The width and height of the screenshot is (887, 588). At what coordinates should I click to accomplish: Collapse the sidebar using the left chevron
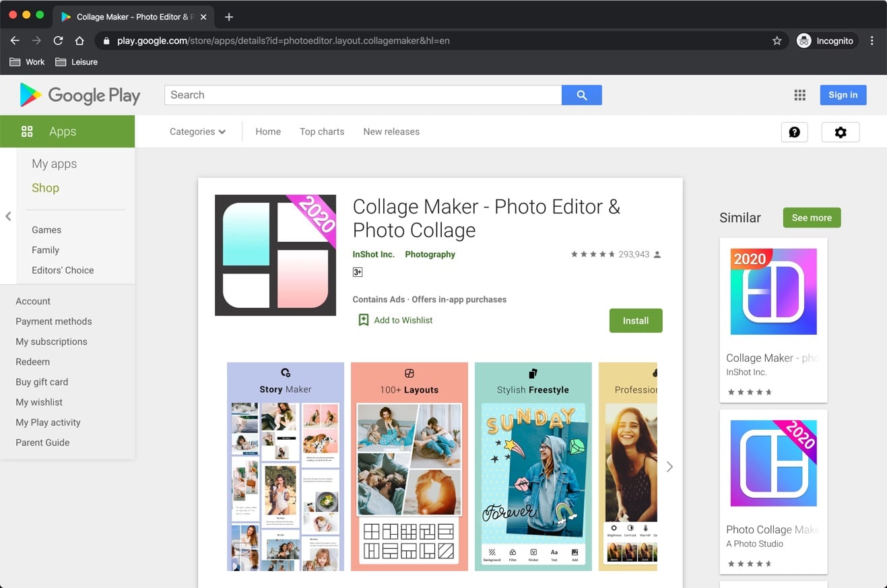click(x=8, y=216)
